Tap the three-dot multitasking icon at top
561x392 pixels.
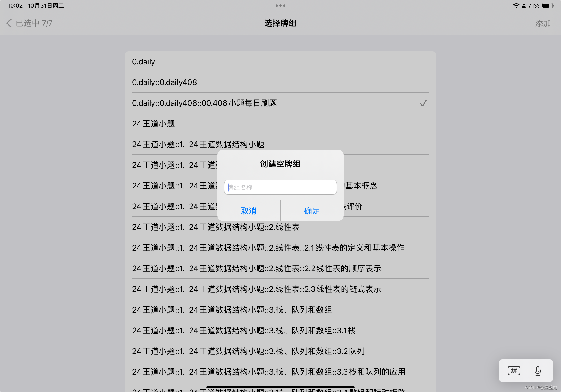[280, 6]
